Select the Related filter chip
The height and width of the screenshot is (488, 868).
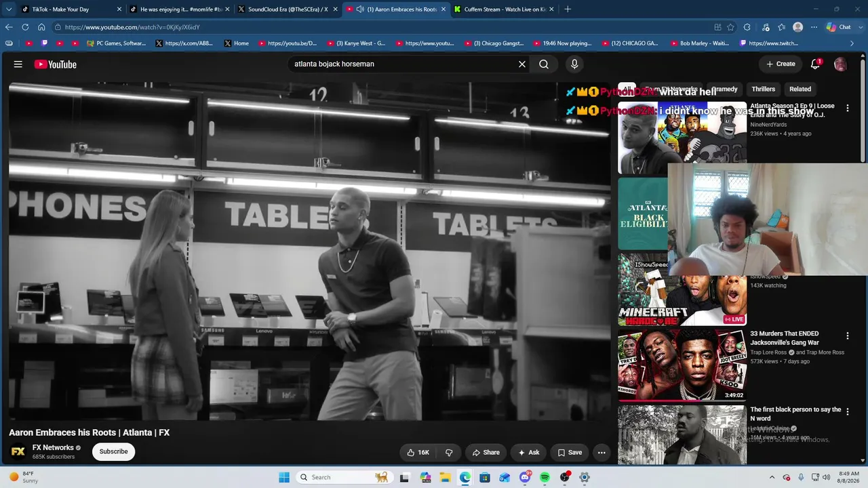coord(800,89)
